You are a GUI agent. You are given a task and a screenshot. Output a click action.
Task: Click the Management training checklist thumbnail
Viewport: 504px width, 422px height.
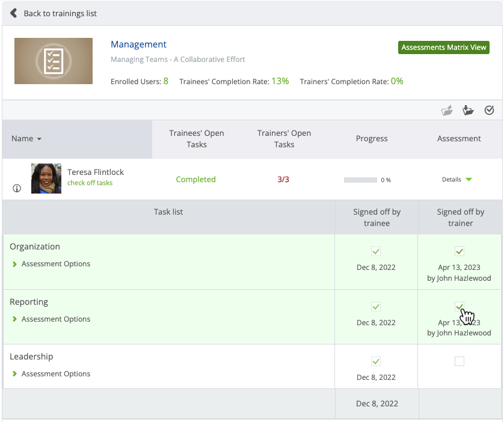[53, 61]
